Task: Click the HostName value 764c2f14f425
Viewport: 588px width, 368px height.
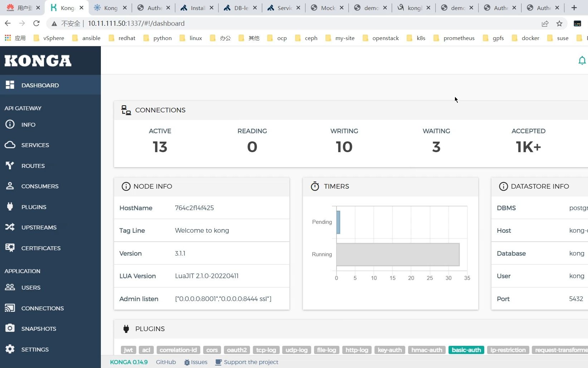Action: point(194,208)
